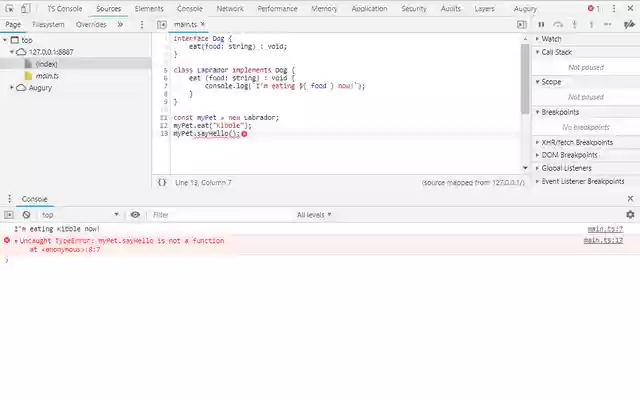The height and width of the screenshot is (400, 640).
Task: Pause script execution
Action: pos(541,24)
